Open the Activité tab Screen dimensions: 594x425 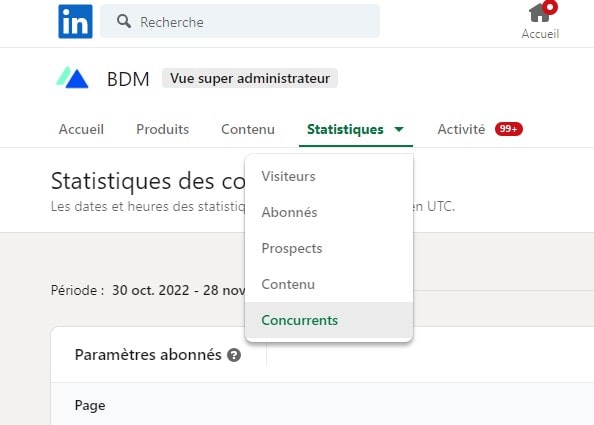click(x=461, y=129)
